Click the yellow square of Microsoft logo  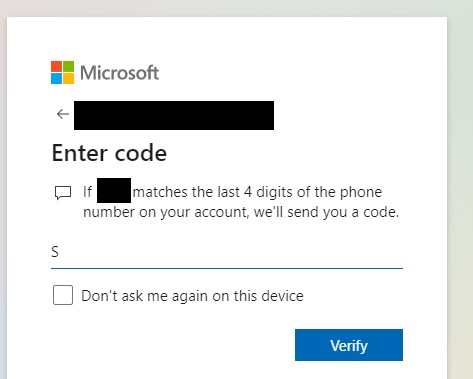pyautogui.click(x=68, y=78)
